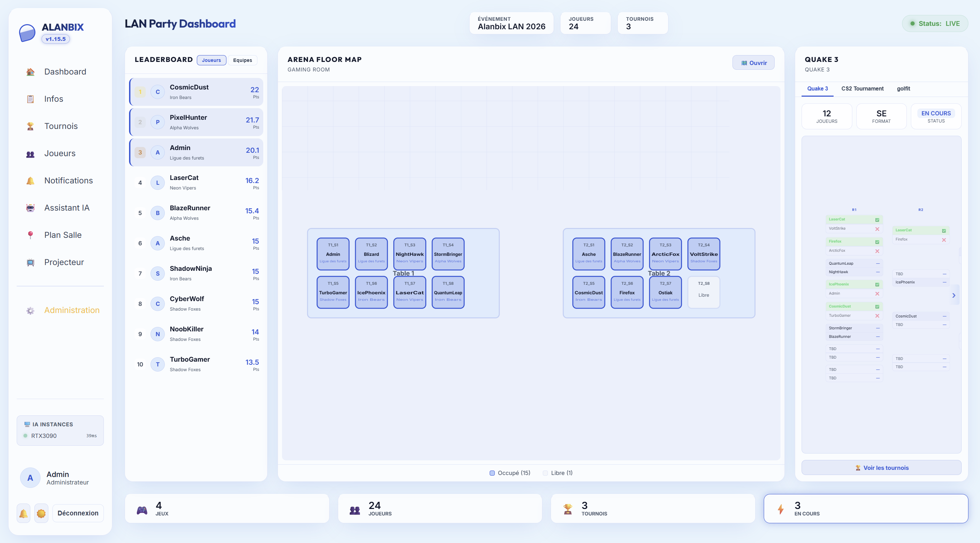Screen dimensions: 980x543
Task: Click the people icon on 24 Joueurs card
Action: pyautogui.click(x=355, y=510)
